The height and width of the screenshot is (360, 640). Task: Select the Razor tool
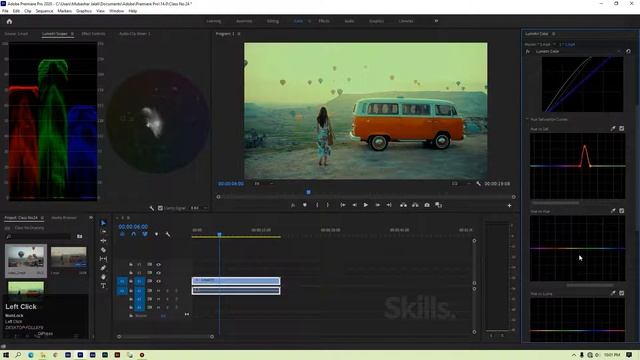click(103, 250)
